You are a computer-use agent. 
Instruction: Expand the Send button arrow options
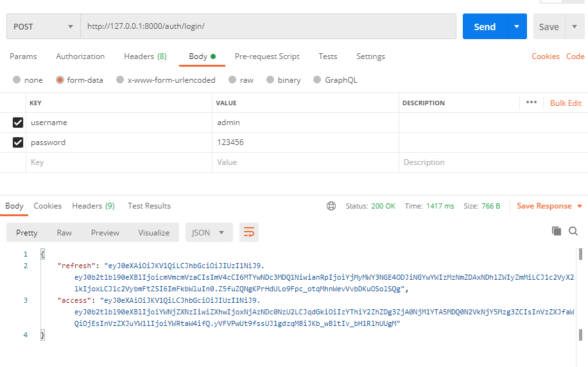tap(517, 26)
